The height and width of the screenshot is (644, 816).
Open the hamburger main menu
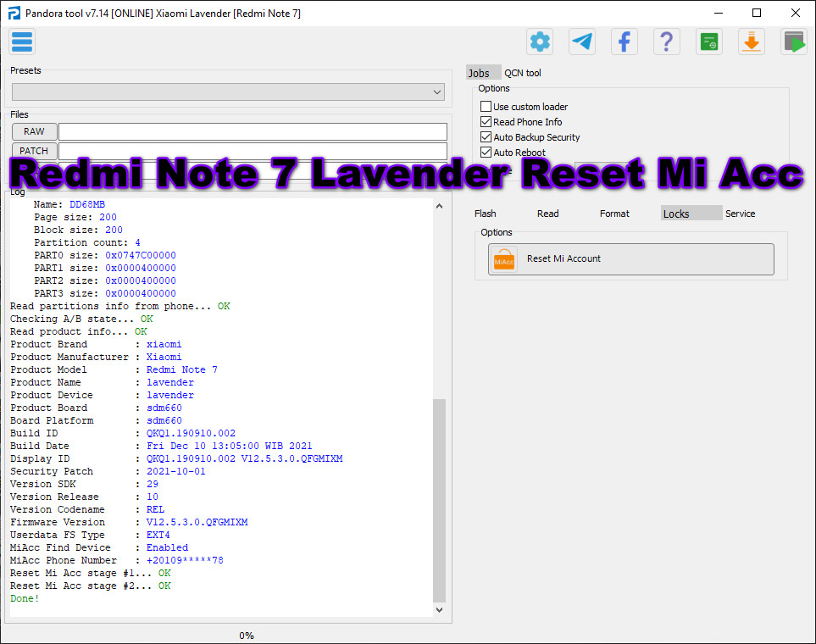pyautogui.click(x=22, y=42)
